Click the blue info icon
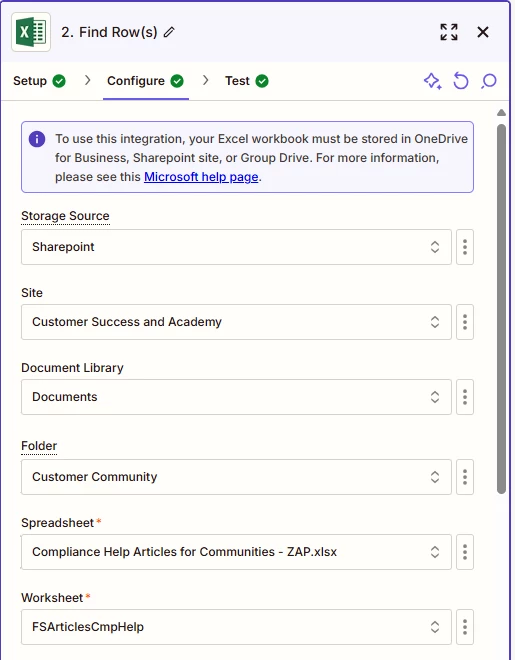 [37, 139]
